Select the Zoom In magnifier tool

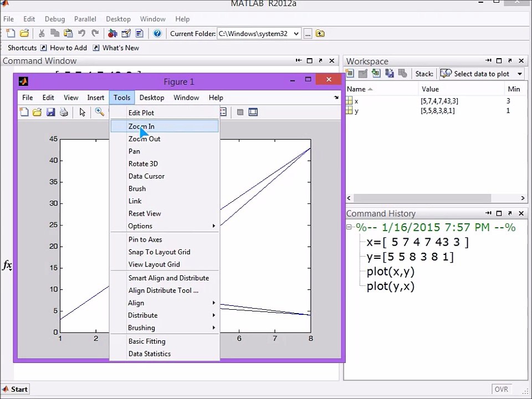click(x=99, y=112)
